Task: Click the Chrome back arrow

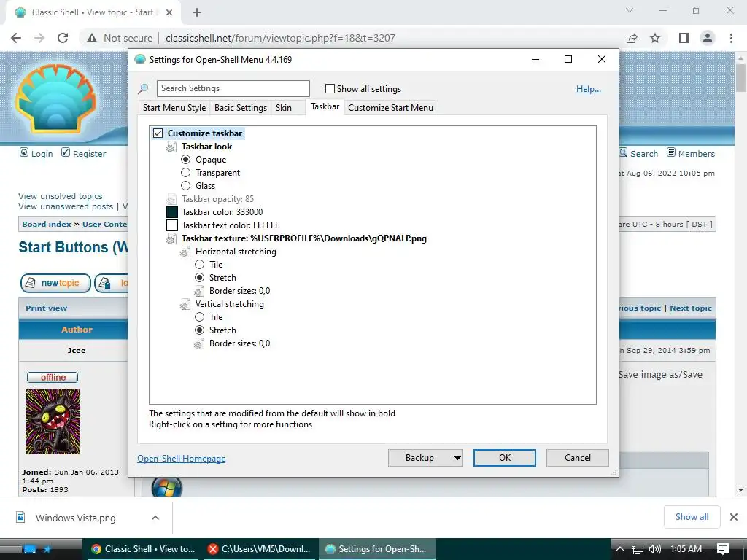Action: click(x=16, y=38)
